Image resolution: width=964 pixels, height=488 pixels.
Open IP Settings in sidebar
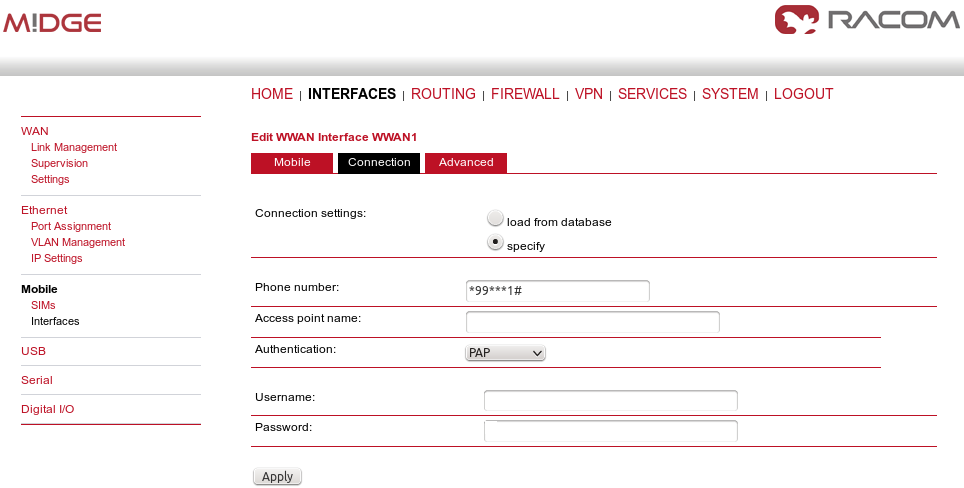tap(57, 258)
